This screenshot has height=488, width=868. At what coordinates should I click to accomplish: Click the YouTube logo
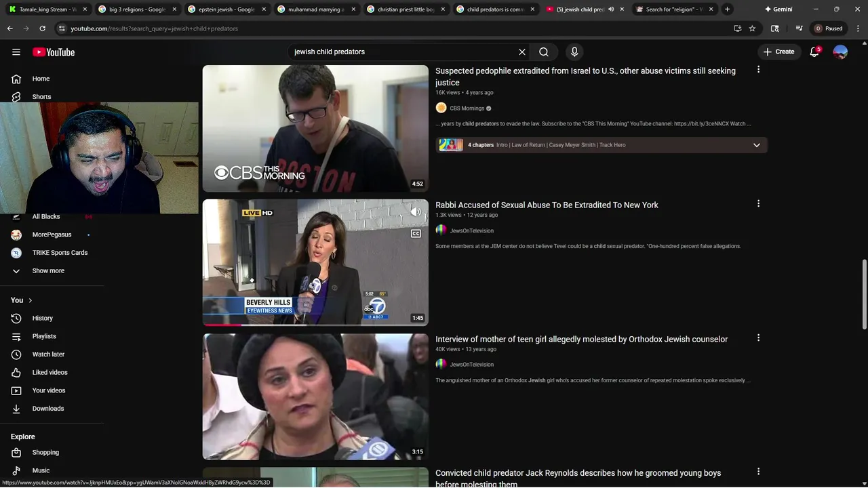[x=54, y=52]
